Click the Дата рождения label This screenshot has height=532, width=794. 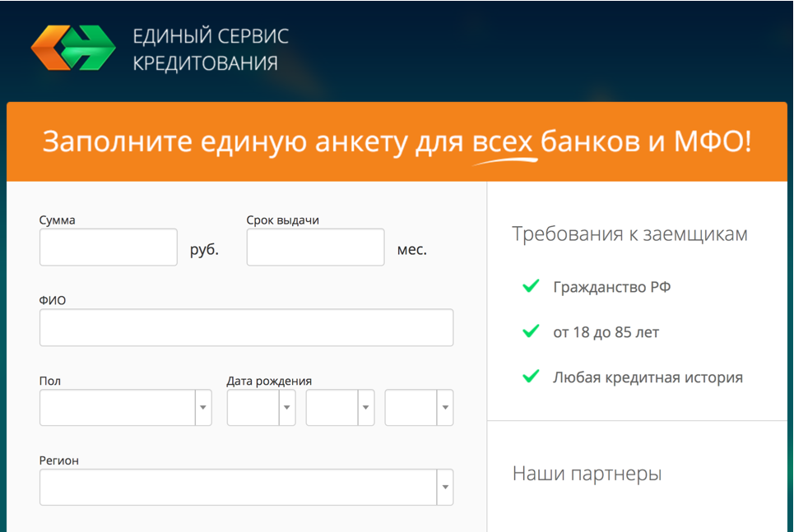click(x=269, y=381)
